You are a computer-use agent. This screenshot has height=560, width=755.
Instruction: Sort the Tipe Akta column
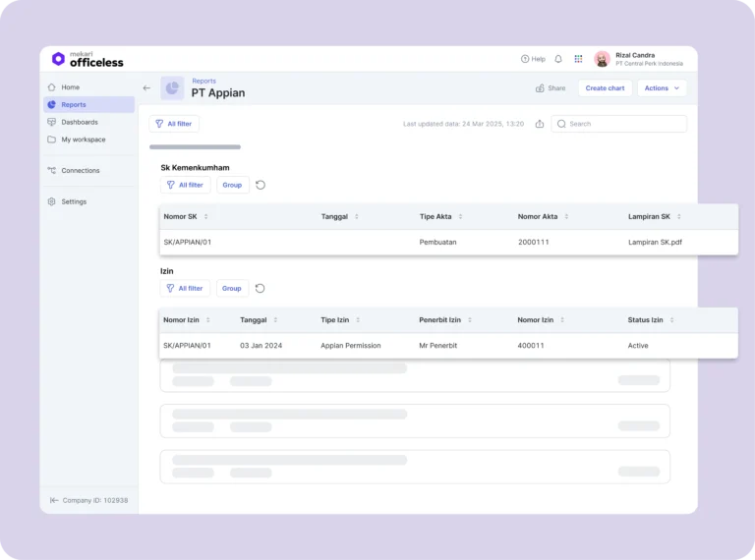[460, 216]
